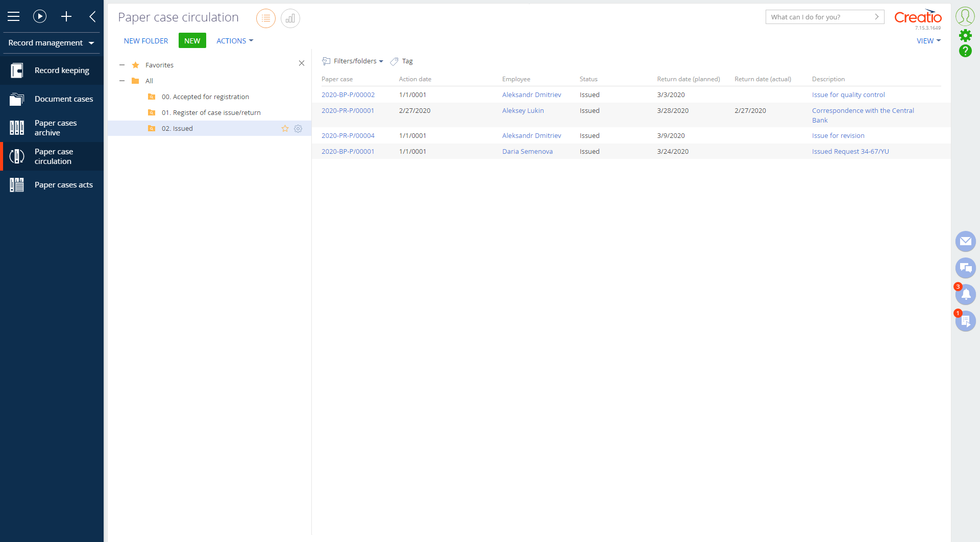
Task: Open quick add with the plus icon
Action: coord(66,16)
